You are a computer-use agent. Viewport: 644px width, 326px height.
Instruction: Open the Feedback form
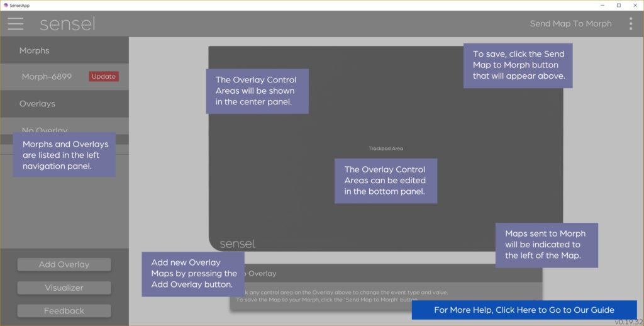tap(64, 311)
